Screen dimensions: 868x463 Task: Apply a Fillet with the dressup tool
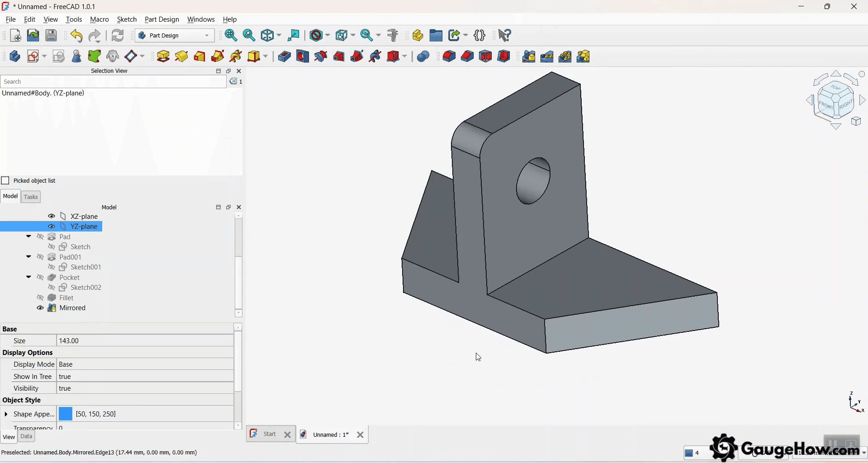448,56
